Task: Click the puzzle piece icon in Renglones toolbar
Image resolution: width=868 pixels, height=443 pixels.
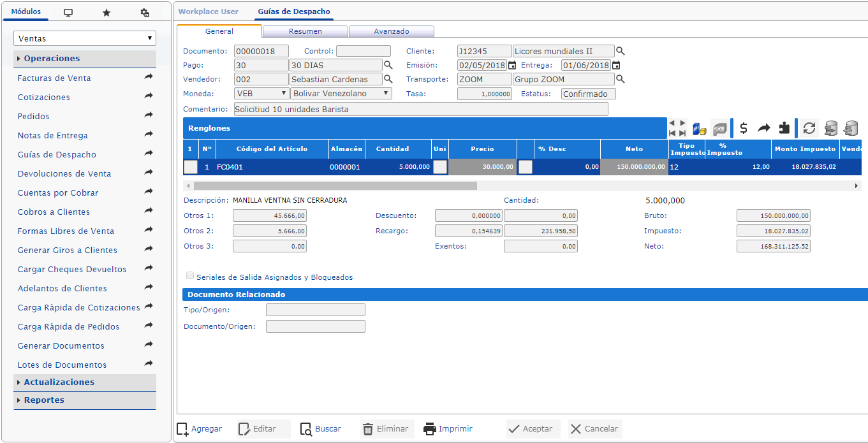Action: (784, 128)
